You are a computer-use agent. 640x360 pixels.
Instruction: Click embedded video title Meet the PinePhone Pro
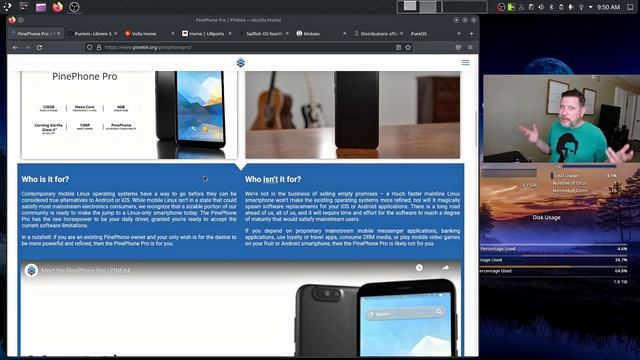[x=86, y=270]
